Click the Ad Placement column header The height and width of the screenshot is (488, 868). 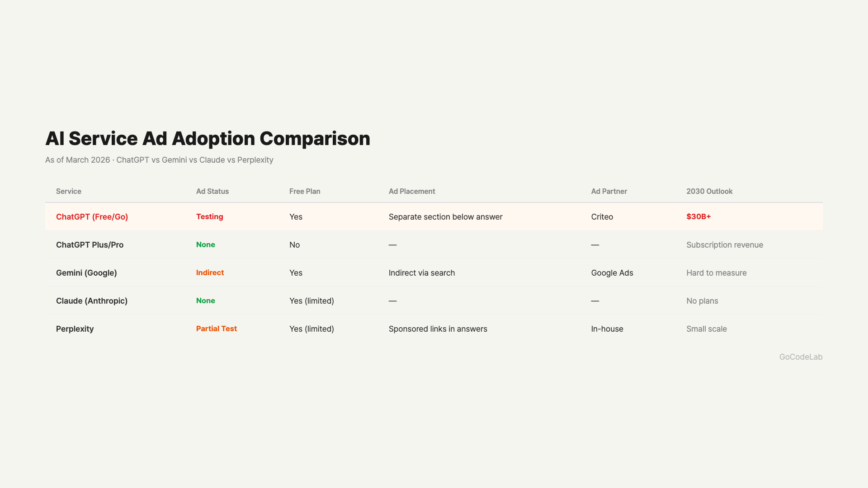coord(412,191)
